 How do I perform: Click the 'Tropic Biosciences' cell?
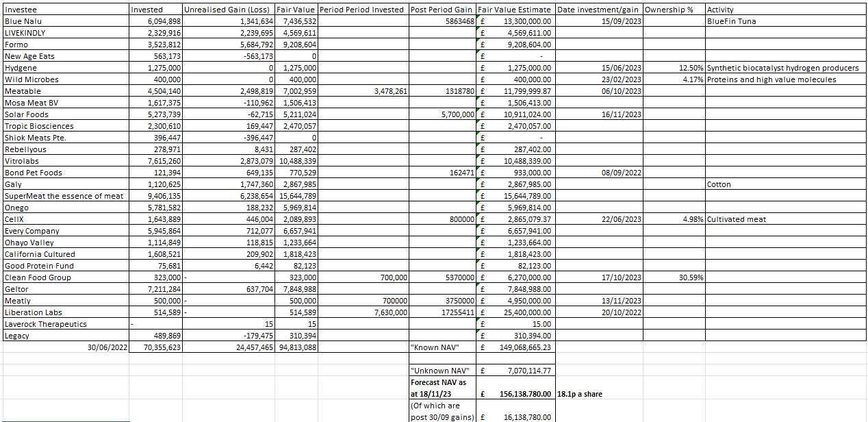point(66,126)
